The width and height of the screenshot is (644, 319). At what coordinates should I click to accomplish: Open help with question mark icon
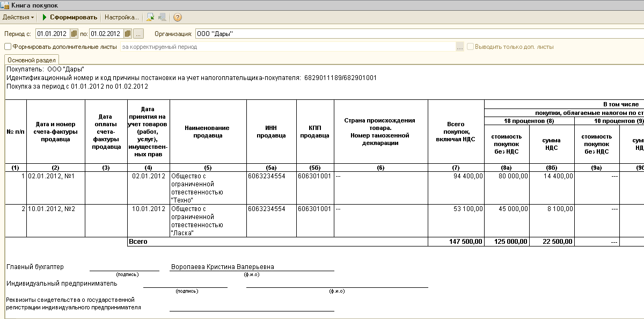tap(178, 17)
